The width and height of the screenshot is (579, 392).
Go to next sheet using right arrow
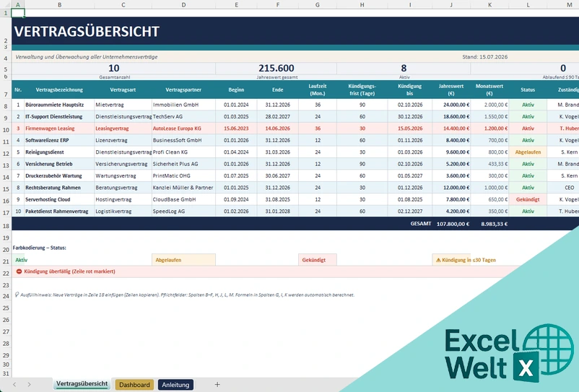29,385
